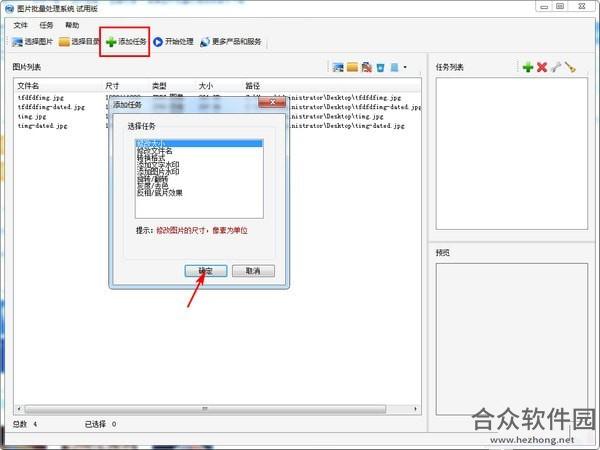Viewport: 600px width, 450px height.
Task: Maximize the main application window
Action: tap(560, 7)
